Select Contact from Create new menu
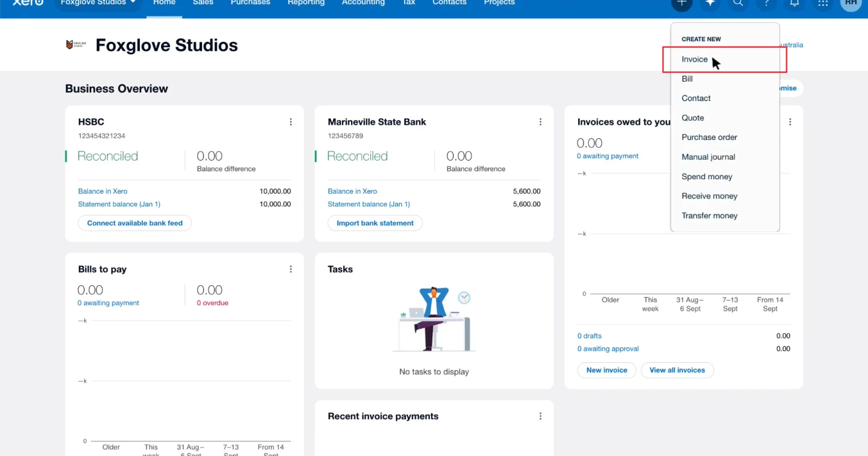This screenshot has width=868, height=456. coord(725,98)
